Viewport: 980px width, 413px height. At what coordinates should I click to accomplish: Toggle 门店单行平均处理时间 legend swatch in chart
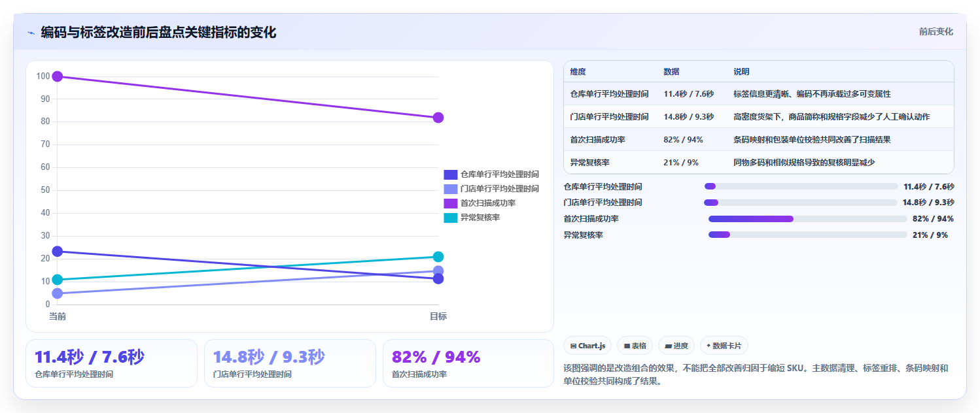coord(451,189)
